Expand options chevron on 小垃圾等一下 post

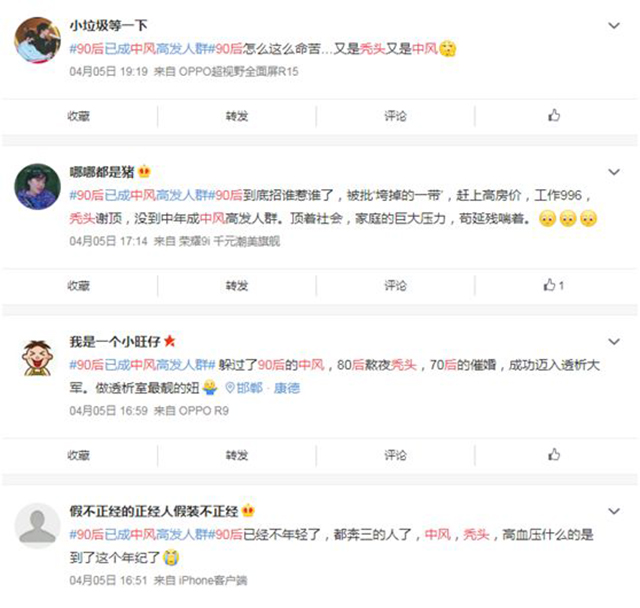(x=614, y=26)
